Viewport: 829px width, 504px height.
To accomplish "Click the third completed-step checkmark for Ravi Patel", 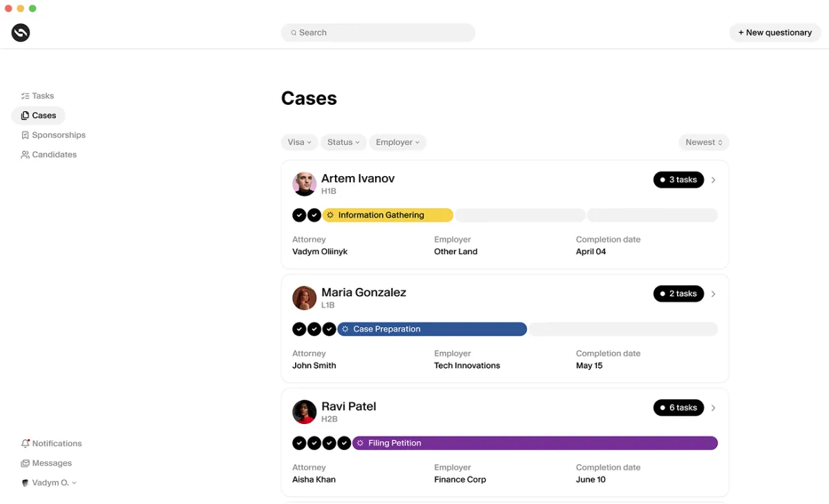I will (x=330, y=443).
